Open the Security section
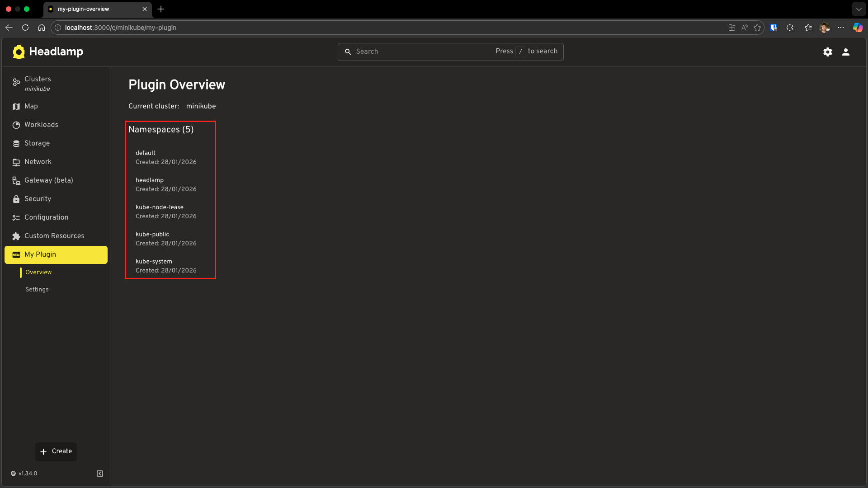 [38, 199]
